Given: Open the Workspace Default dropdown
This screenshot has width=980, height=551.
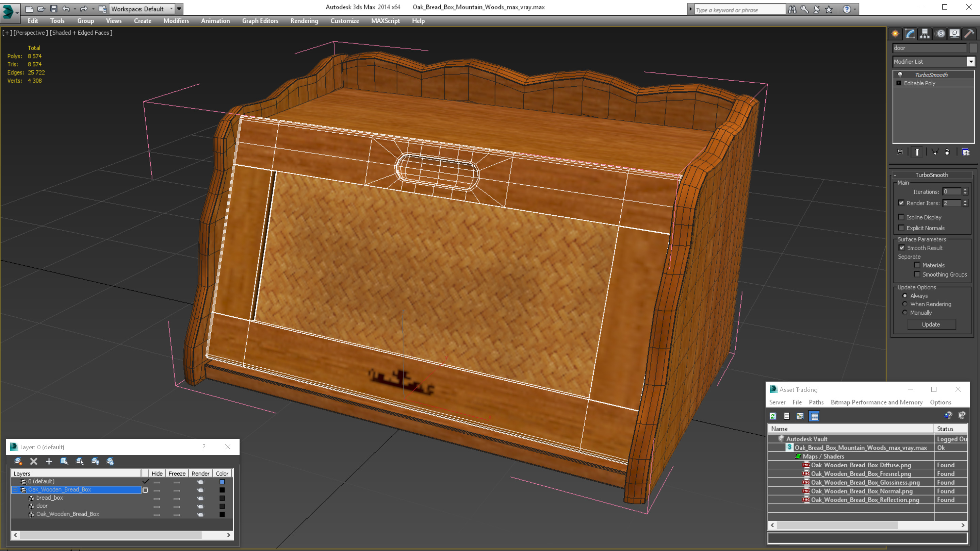Looking at the screenshot, I should [x=171, y=9].
